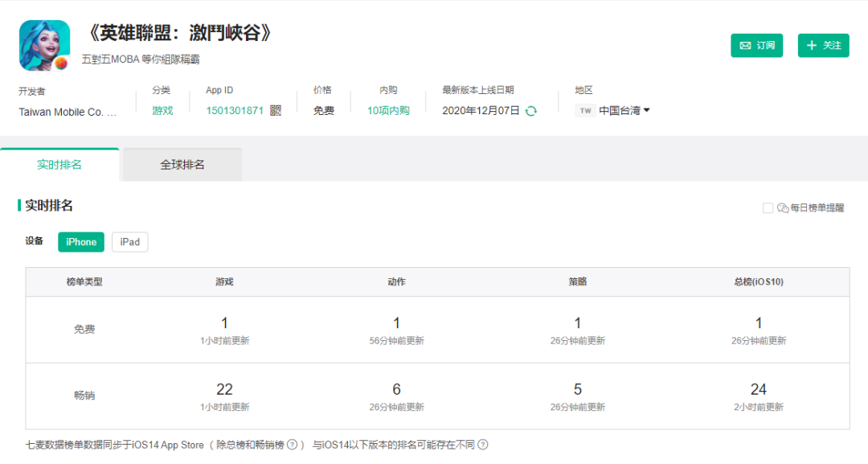Click the 免费 row label

click(x=84, y=330)
